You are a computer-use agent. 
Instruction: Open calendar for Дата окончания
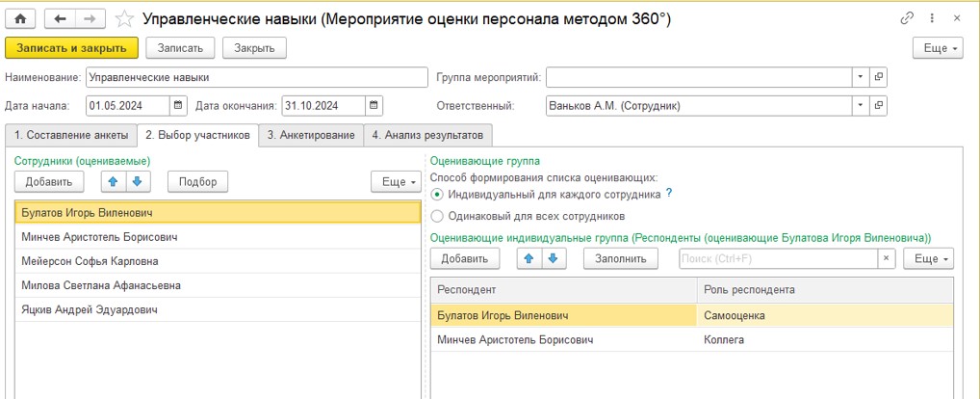pyautogui.click(x=374, y=106)
